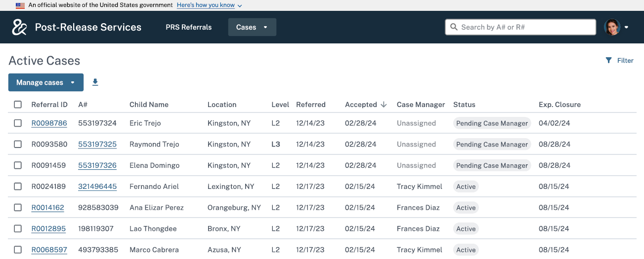Open A# 553197325 link
Viewport: 644px width, 259px height.
tap(97, 145)
